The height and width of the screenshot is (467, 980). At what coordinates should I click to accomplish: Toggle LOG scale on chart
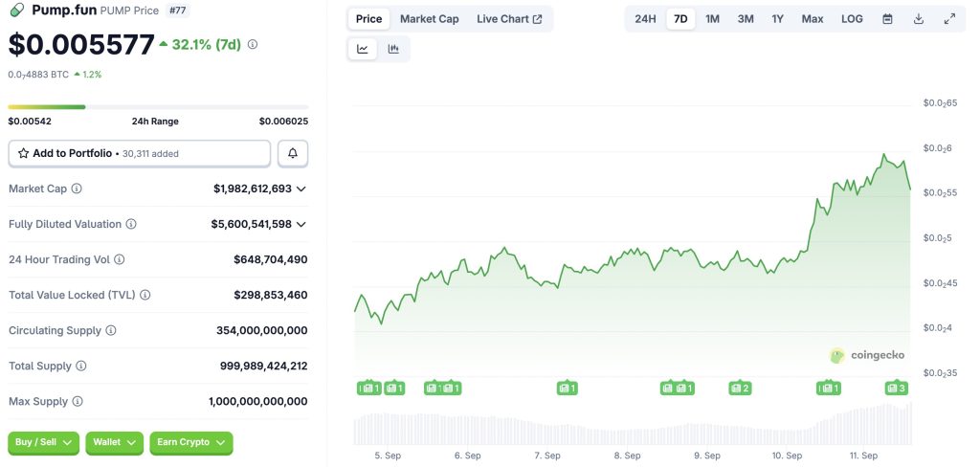click(852, 19)
